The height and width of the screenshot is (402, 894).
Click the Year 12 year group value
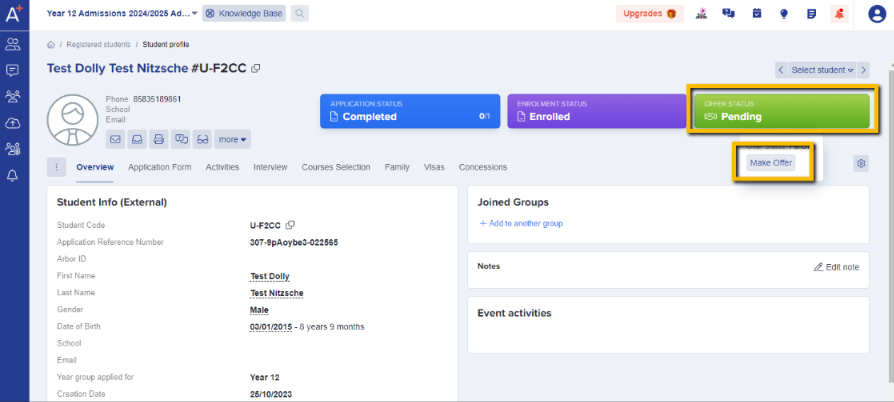265,377
